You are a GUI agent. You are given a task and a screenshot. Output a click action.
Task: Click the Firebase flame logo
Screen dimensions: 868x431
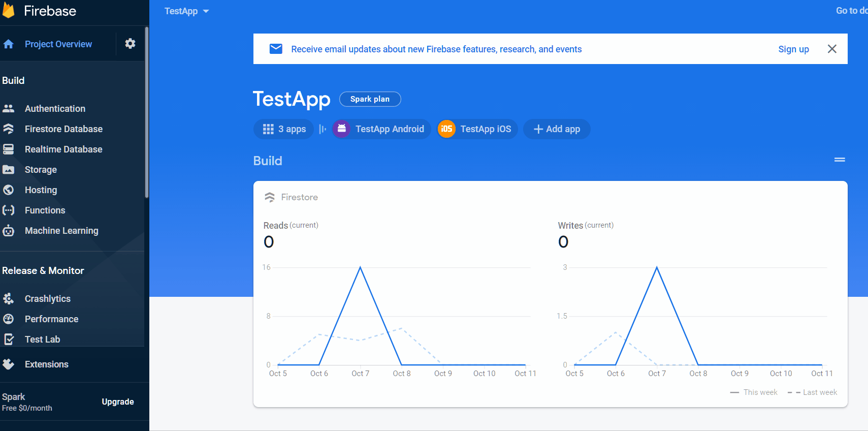pyautogui.click(x=8, y=10)
